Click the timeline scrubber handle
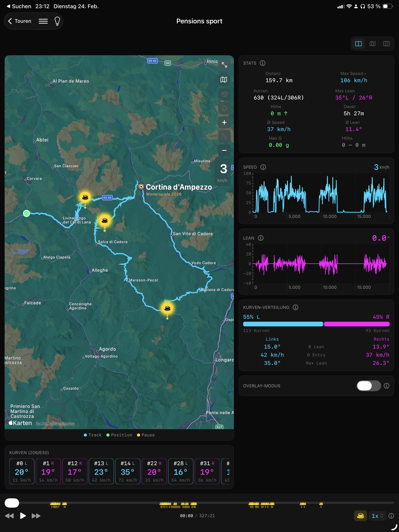This screenshot has width=399, height=532. pyautogui.click(x=12, y=503)
